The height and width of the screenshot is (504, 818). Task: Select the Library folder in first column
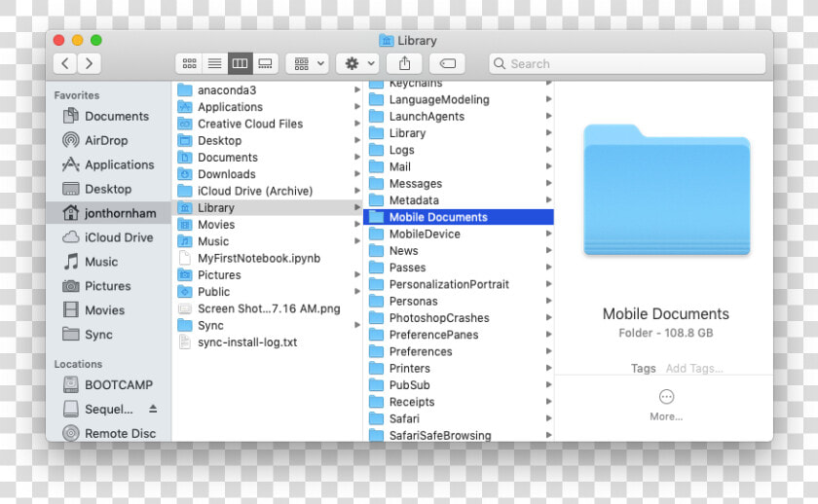pos(267,207)
